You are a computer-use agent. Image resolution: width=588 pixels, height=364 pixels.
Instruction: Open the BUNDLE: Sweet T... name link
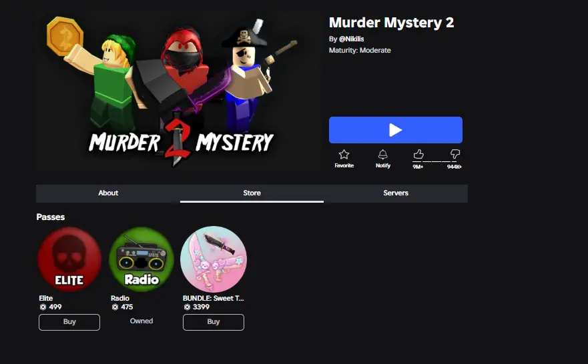(x=213, y=298)
